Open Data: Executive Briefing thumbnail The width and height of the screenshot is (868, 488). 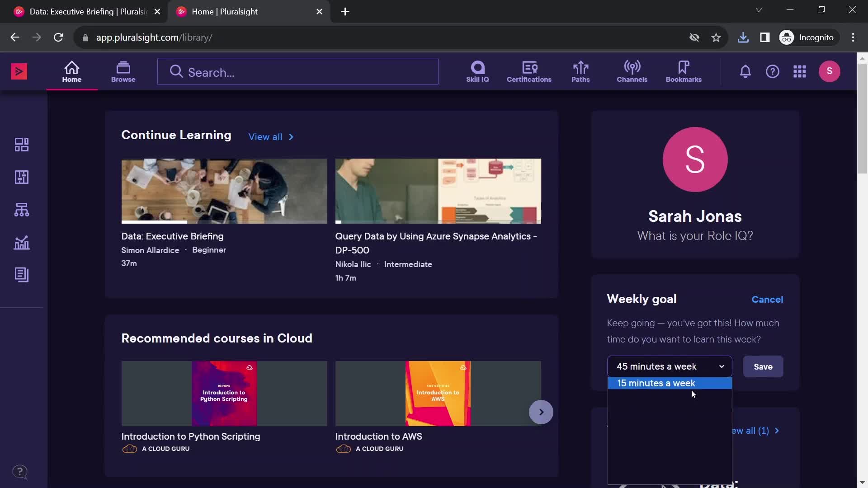point(224,191)
